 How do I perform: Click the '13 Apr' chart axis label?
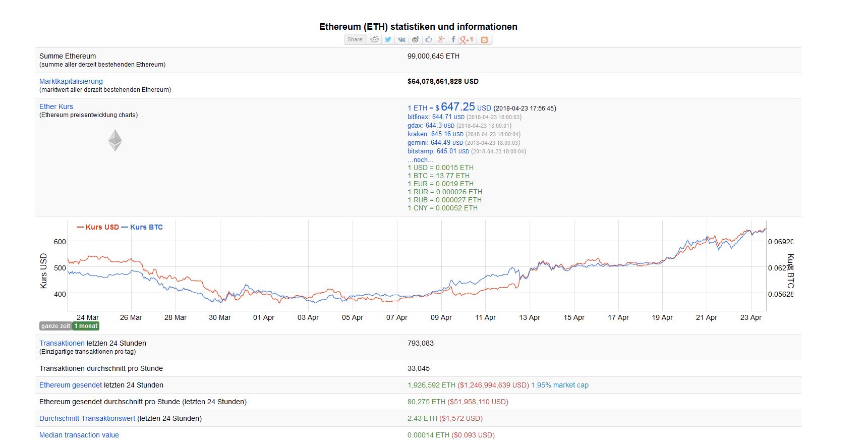[530, 317]
